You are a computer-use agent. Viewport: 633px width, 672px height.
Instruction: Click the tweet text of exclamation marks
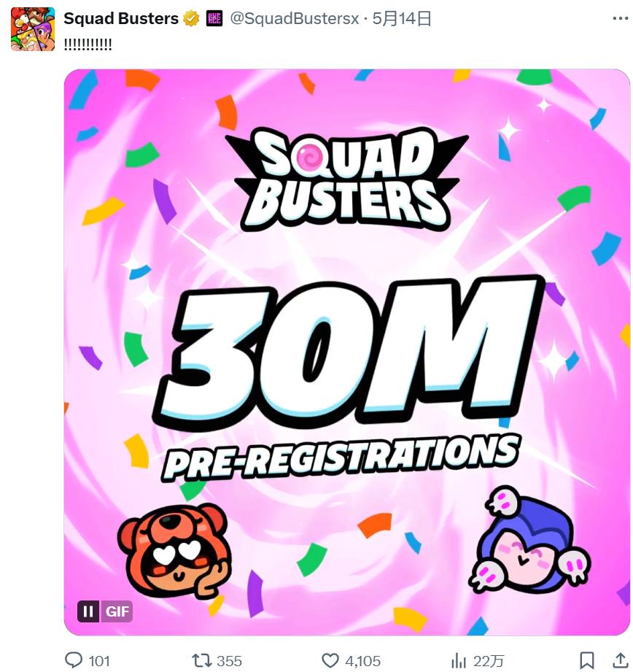tap(88, 44)
